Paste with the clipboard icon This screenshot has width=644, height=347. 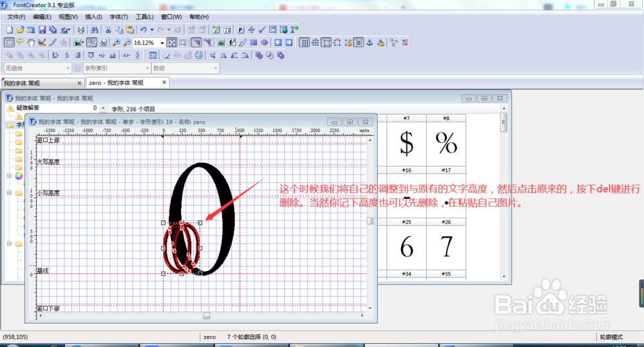tap(130, 30)
